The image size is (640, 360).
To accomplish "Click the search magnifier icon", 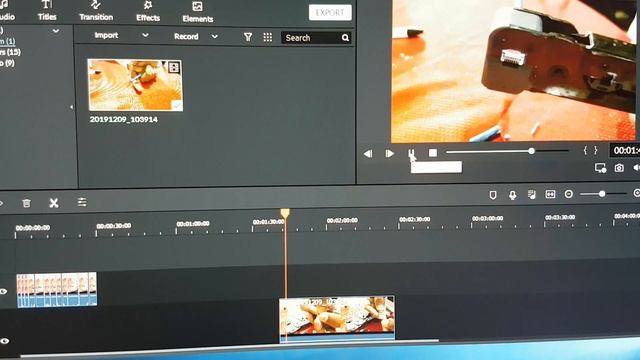I will point(345,38).
